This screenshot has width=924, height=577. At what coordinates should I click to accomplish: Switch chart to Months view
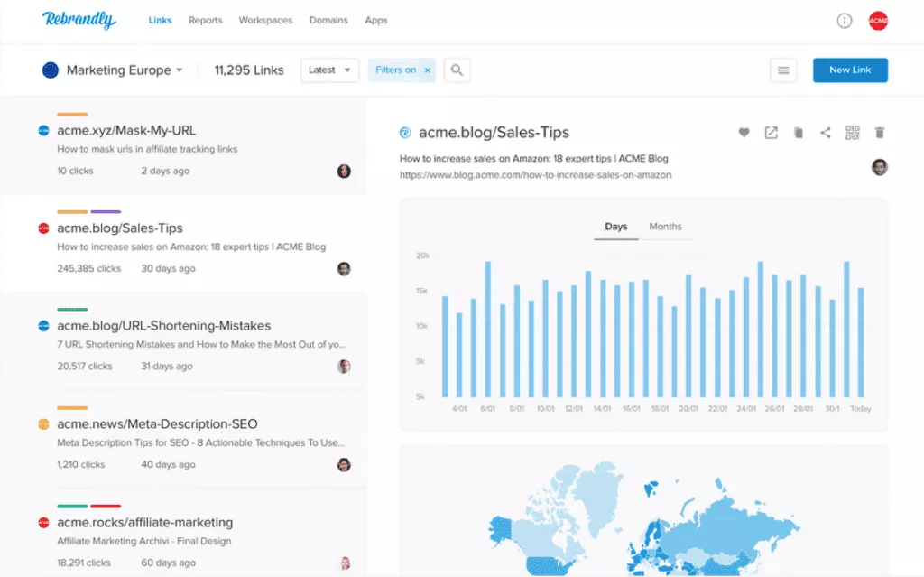(x=665, y=227)
